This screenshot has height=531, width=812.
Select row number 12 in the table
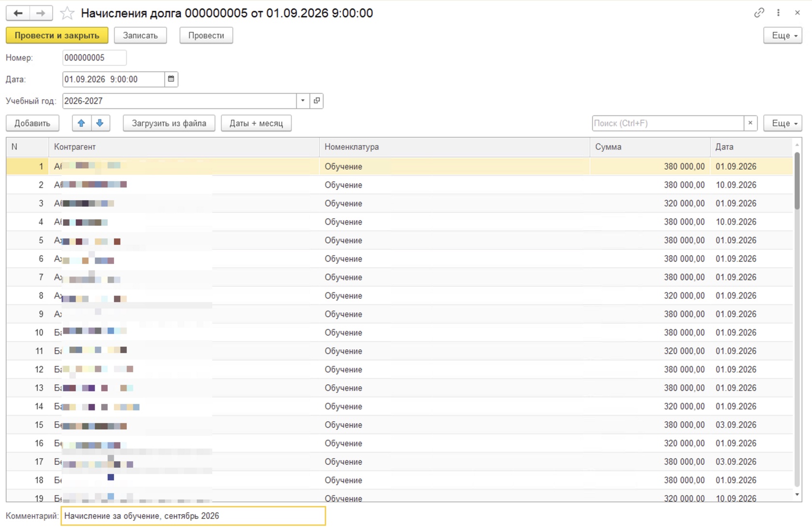[27, 369]
